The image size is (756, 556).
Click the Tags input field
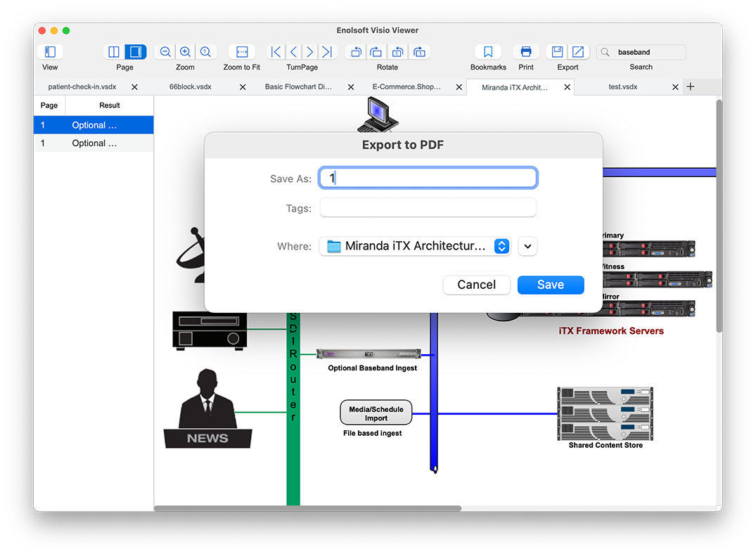(x=428, y=208)
